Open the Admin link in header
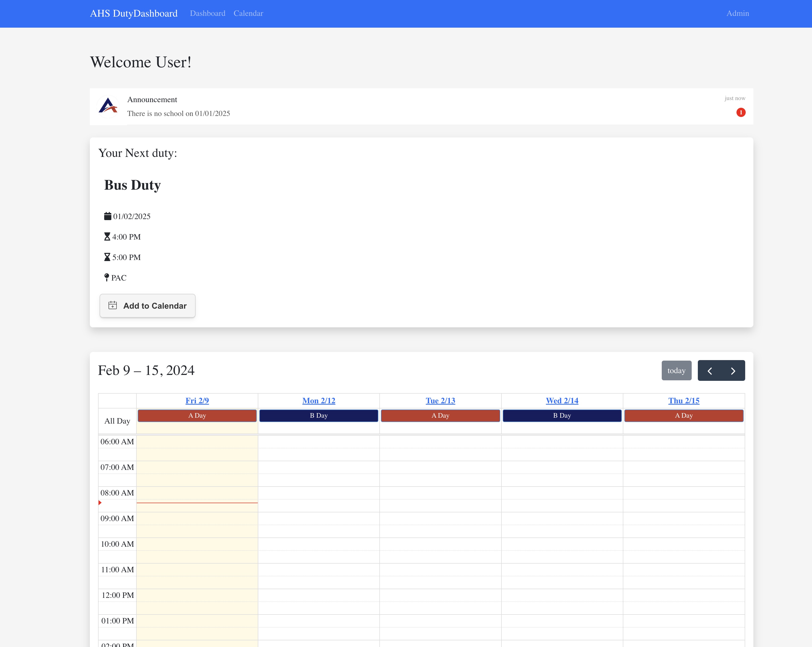 (737, 14)
